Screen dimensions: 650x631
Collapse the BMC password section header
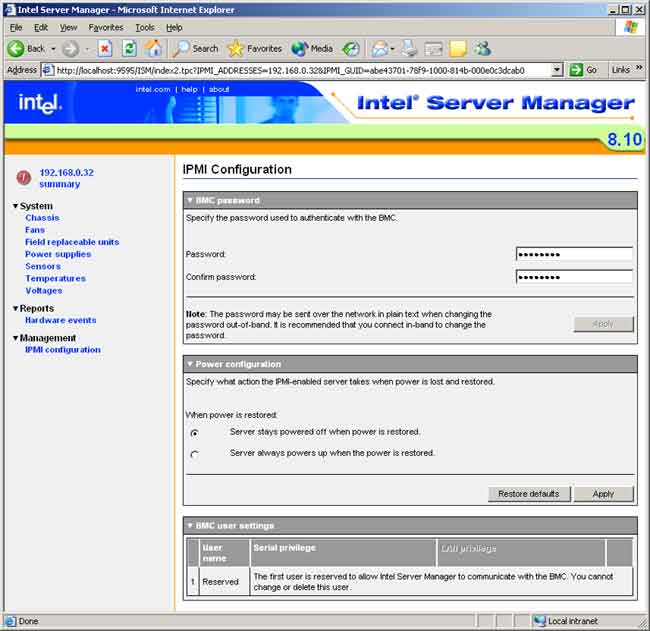[191, 201]
